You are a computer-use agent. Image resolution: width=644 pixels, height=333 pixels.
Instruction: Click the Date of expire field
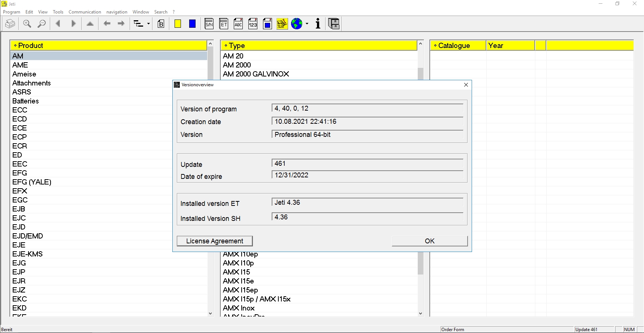368,175
